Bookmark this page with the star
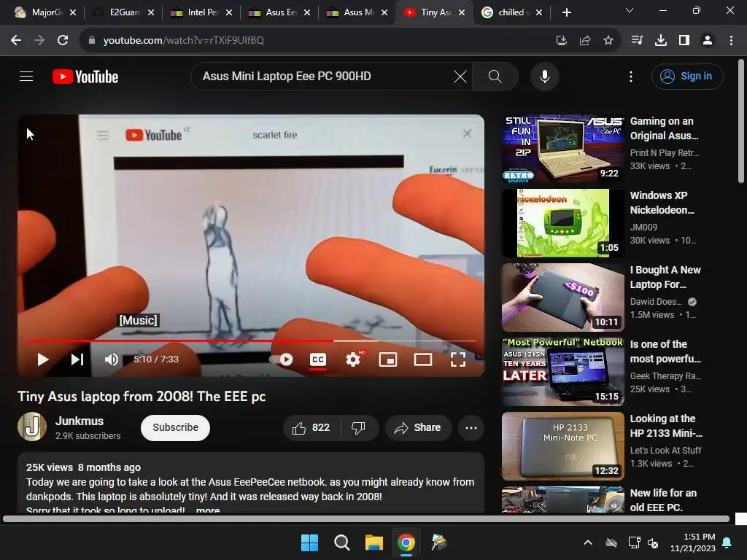Viewport: 747px width, 560px height. tap(608, 41)
